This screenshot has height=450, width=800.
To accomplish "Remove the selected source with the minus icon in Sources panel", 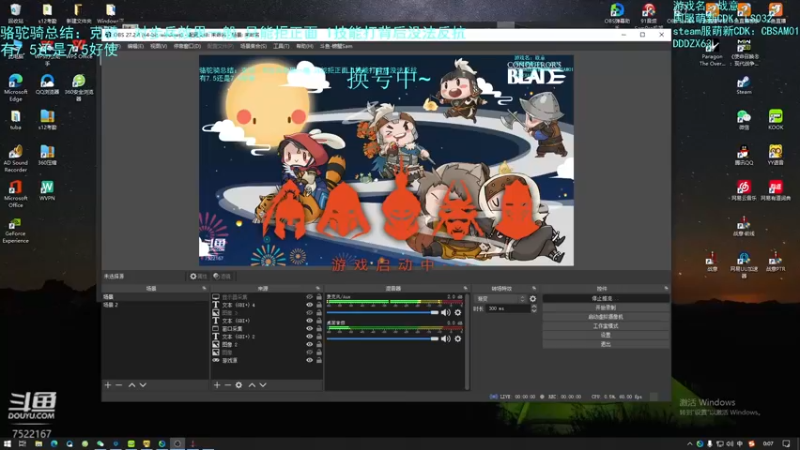I will (x=228, y=385).
